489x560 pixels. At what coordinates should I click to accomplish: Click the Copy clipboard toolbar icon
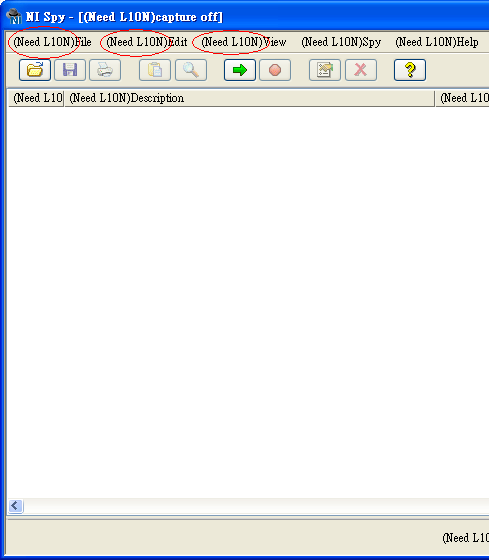click(x=155, y=70)
